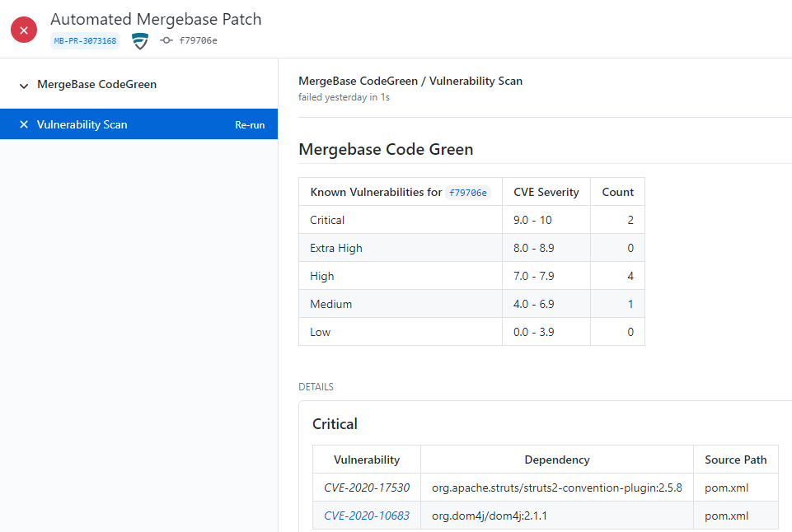792x532 pixels.
Task: Click the Mergebase Code Green heading
Action: pos(386,149)
